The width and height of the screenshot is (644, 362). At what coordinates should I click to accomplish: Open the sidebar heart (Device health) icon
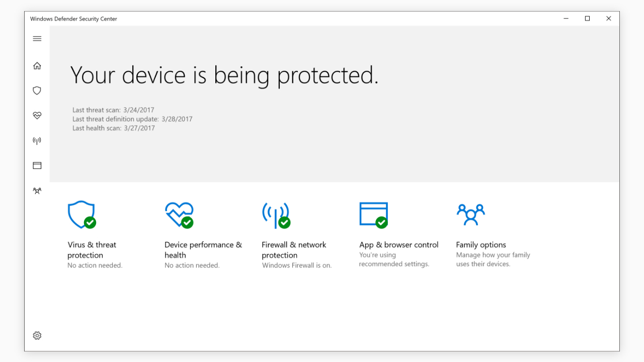[x=37, y=116]
